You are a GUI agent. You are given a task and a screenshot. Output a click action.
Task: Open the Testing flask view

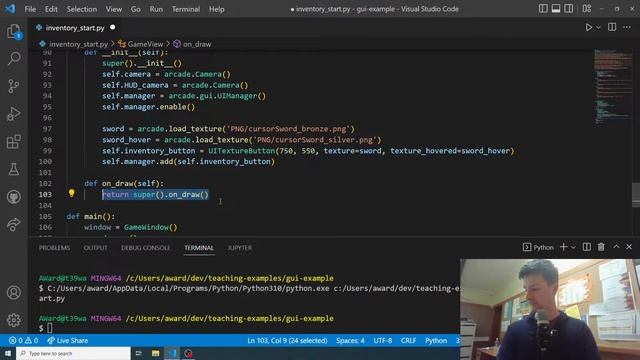click(13, 169)
